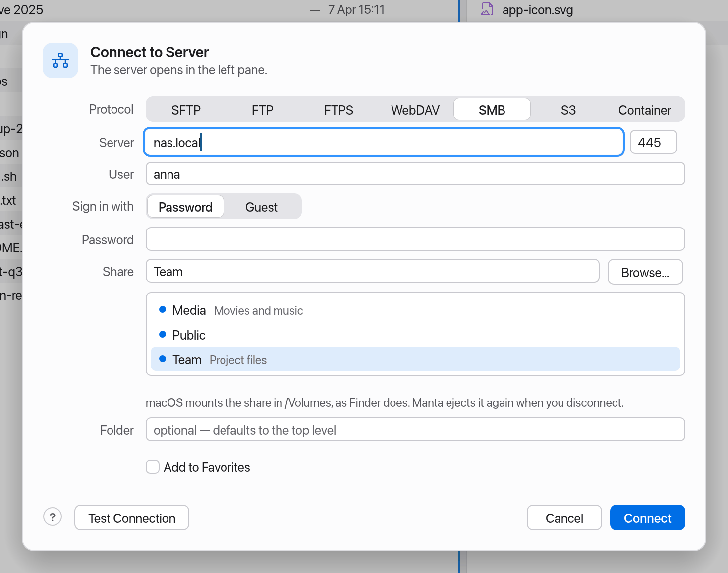Select the blue bullet next to Media share
The width and height of the screenshot is (728, 573).
click(162, 310)
